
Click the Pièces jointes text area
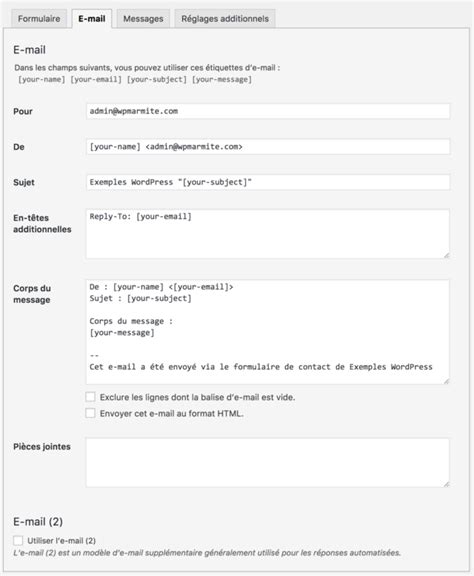coord(267,462)
